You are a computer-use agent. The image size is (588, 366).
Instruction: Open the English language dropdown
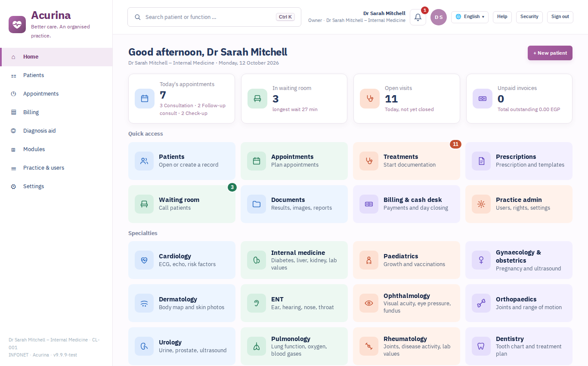(470, 17)
